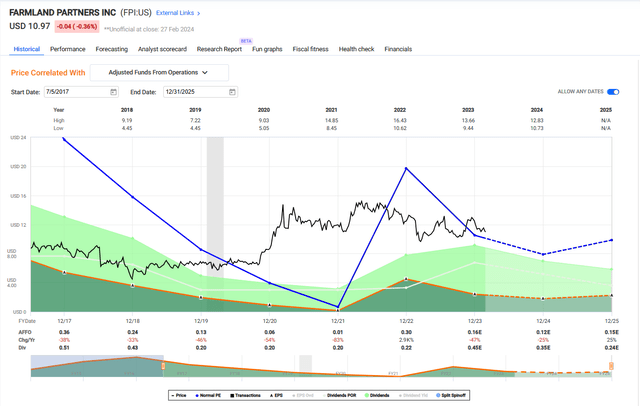Toggle the Allow Any Dates switch
The height and width of the screenshot is (406, 640).
point(613,92)
